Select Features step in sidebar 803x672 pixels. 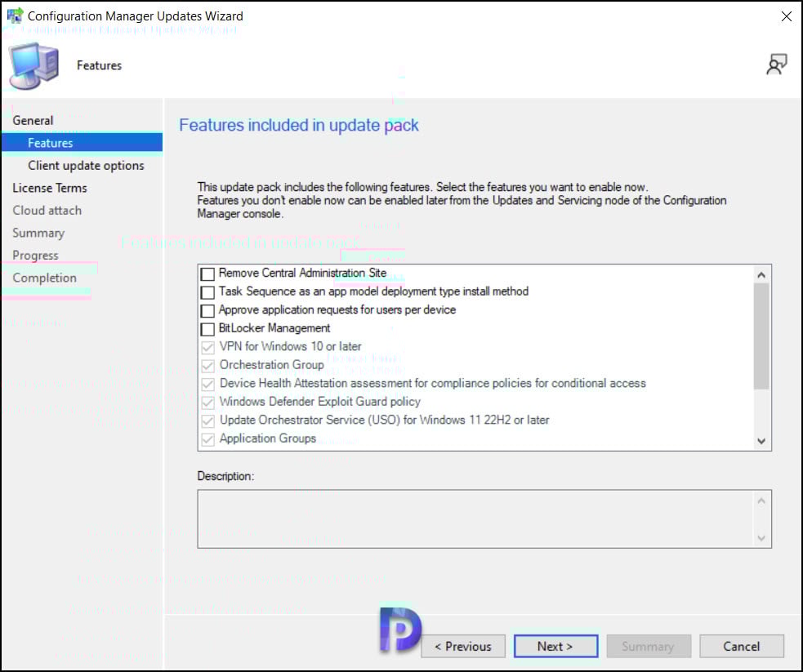[82, 143]
